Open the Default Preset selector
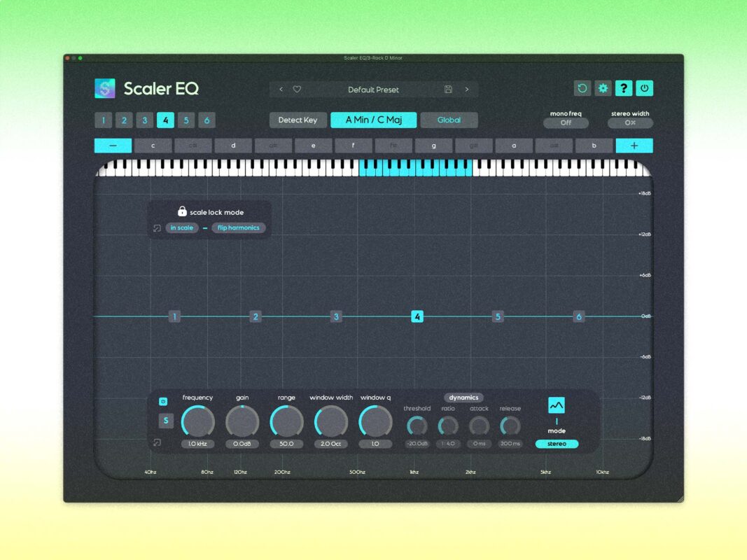Image resolution: width=747 pixels, height=560 pixels. (x=373, y=90)
